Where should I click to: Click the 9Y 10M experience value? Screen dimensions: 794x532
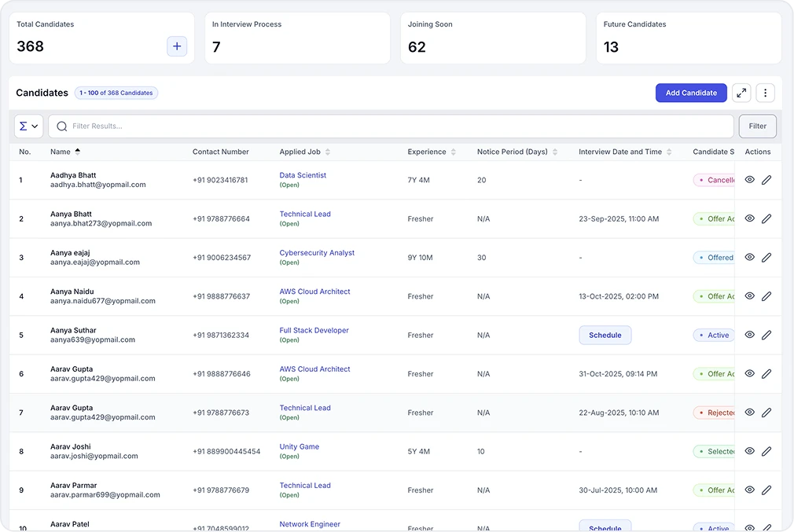[420, 258]
